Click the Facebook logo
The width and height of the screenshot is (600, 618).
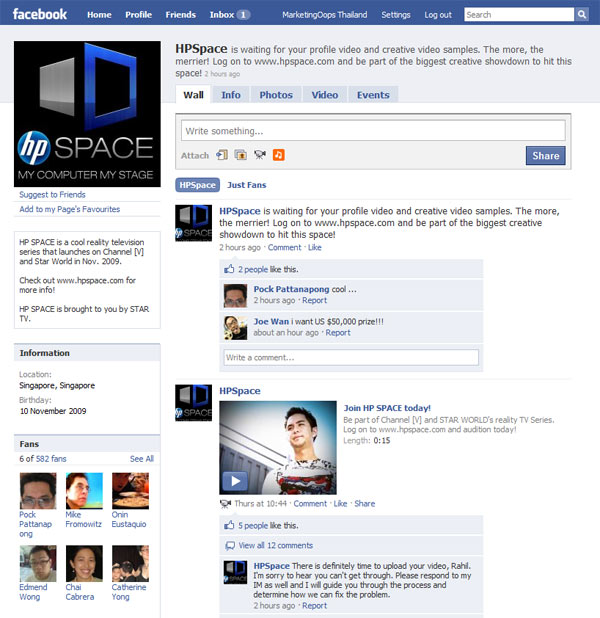pos(39,14)
